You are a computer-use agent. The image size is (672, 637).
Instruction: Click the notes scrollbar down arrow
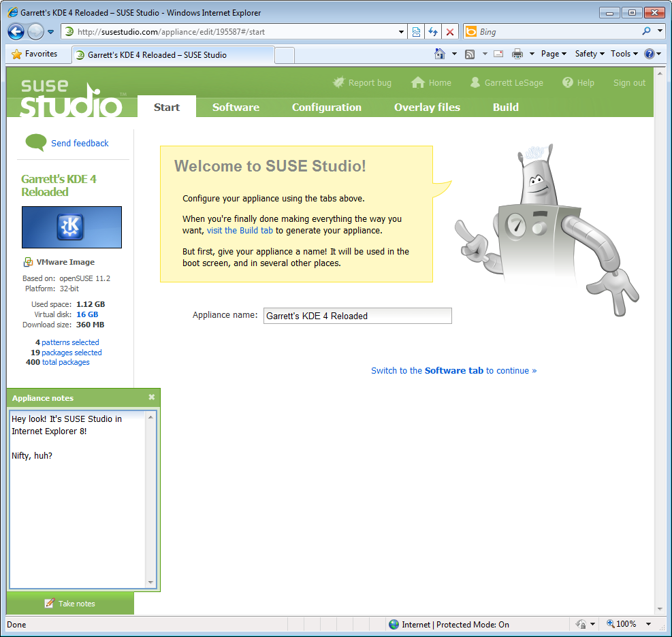click(150, 582)
